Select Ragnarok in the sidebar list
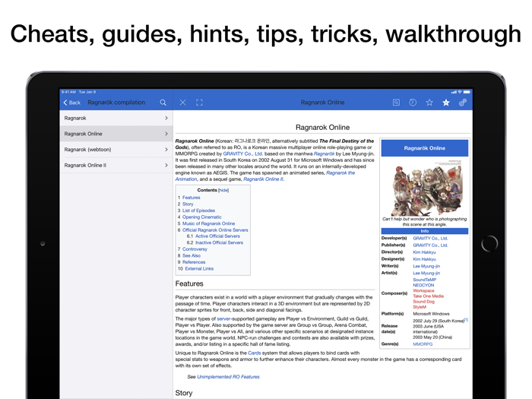The image size is (532, 399). coord(116,118)
